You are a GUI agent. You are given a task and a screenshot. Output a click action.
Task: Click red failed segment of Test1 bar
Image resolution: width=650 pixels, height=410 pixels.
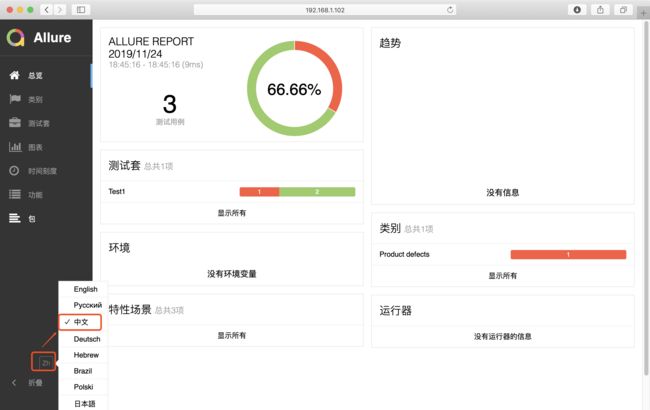[259, 192]
